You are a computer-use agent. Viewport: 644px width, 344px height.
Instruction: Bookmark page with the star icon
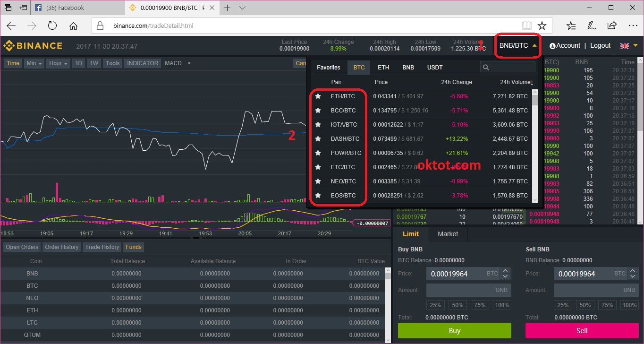point(542,26)
